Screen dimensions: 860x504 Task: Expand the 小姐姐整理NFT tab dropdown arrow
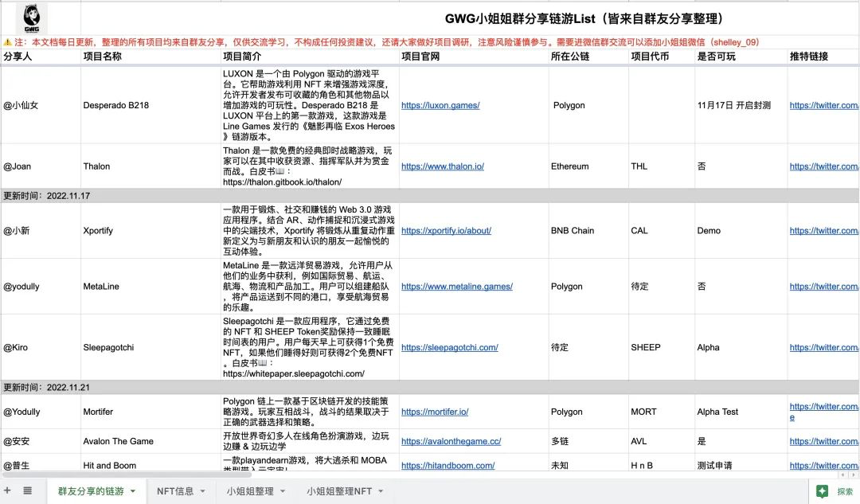pyautogui.click(x=381, y=491)
